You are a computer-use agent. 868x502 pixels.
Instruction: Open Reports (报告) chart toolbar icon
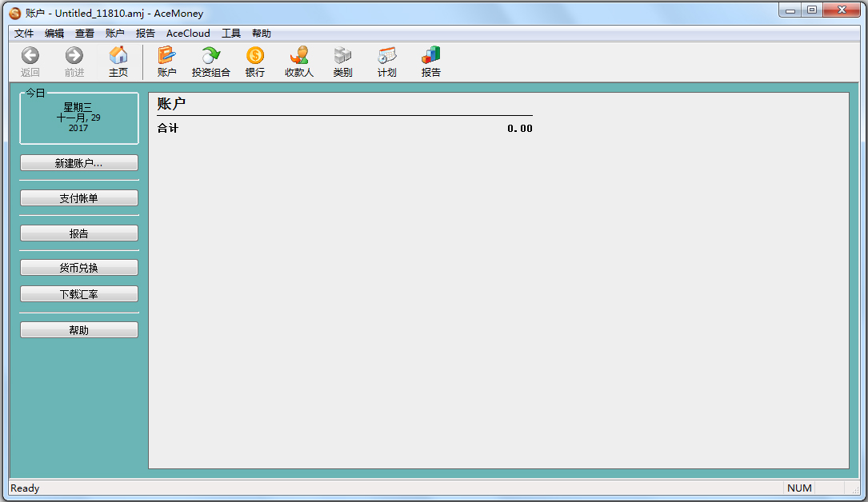[x=430, y=55]
